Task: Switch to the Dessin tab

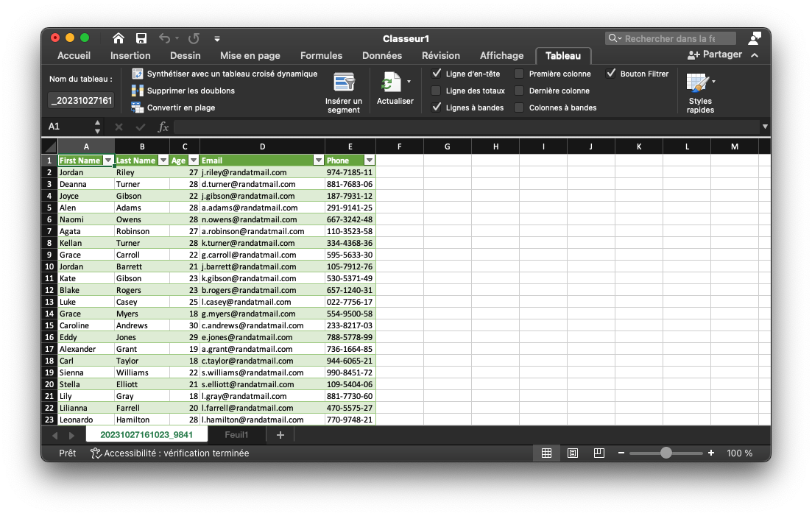Action: pyautogui.click(x=186, y=55)
